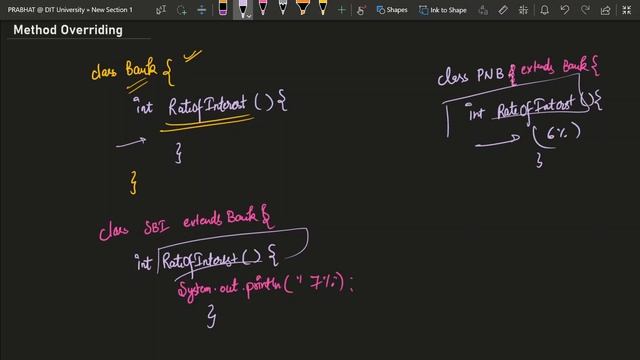Open the Math assistant icon
Screen dimensions: 640x360
click(523, 10)
